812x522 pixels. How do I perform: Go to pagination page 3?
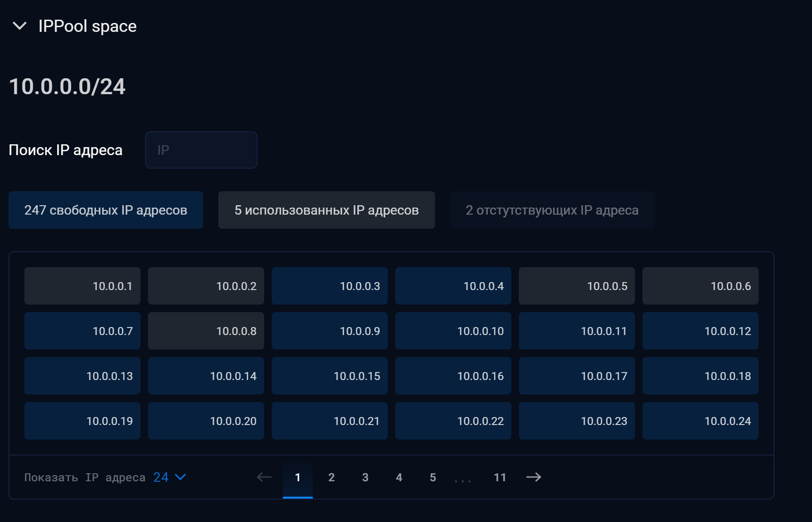click(x=365, y=477)
